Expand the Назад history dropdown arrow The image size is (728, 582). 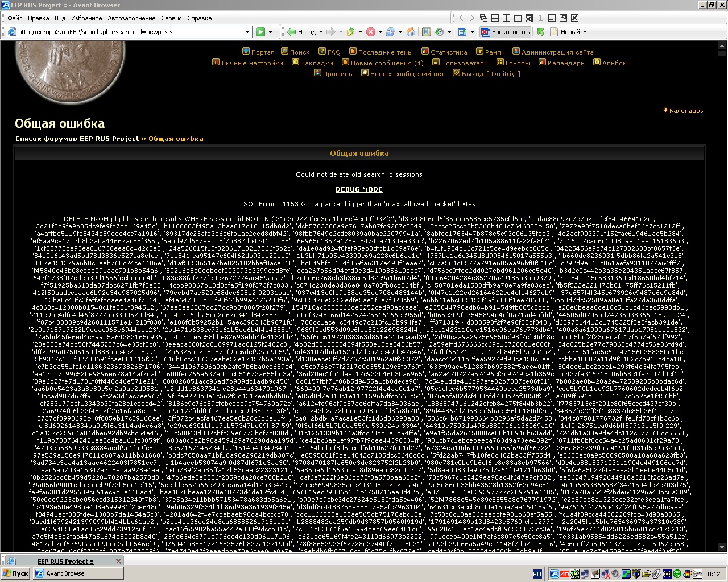click(321, 32)
